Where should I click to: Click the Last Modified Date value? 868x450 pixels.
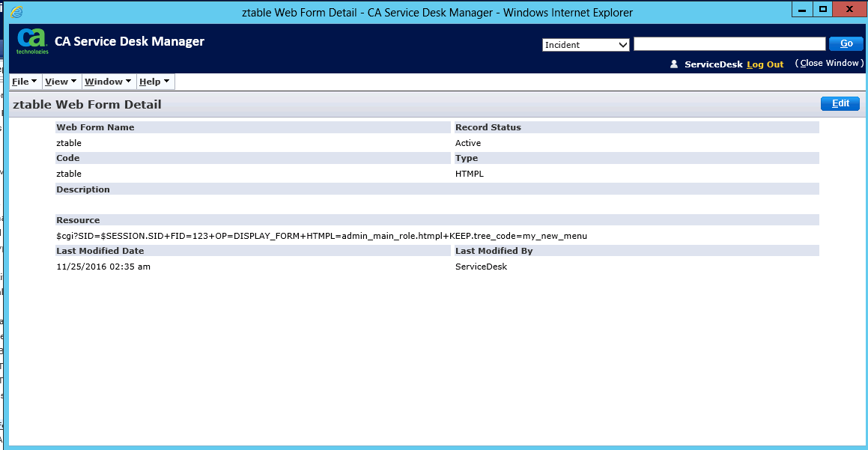(103, 267)
